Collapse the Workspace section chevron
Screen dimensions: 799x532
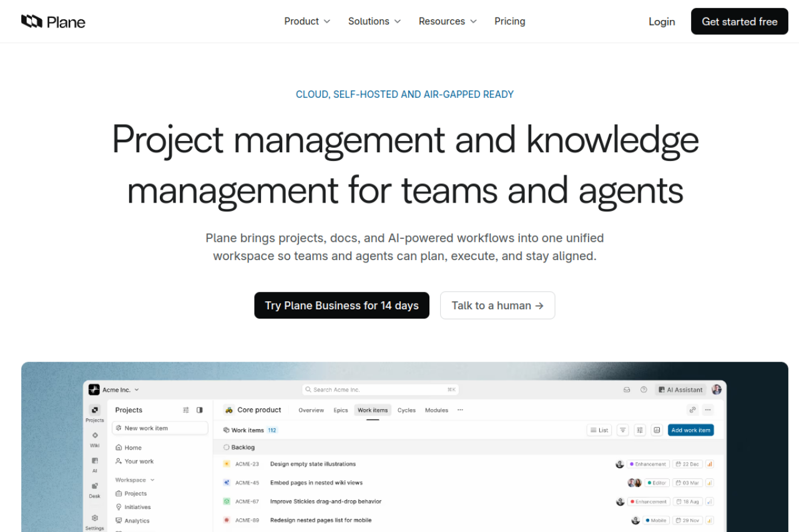pos(152,480)
